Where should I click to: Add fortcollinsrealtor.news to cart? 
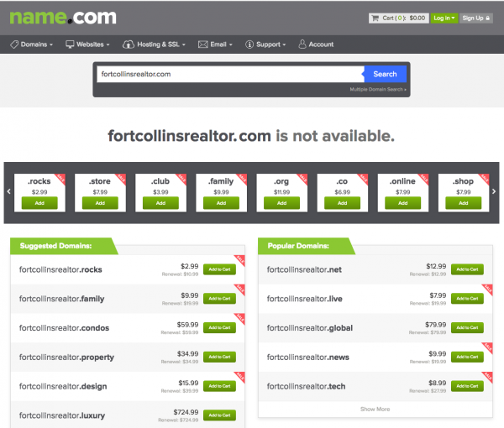click(x=467, y=357)
